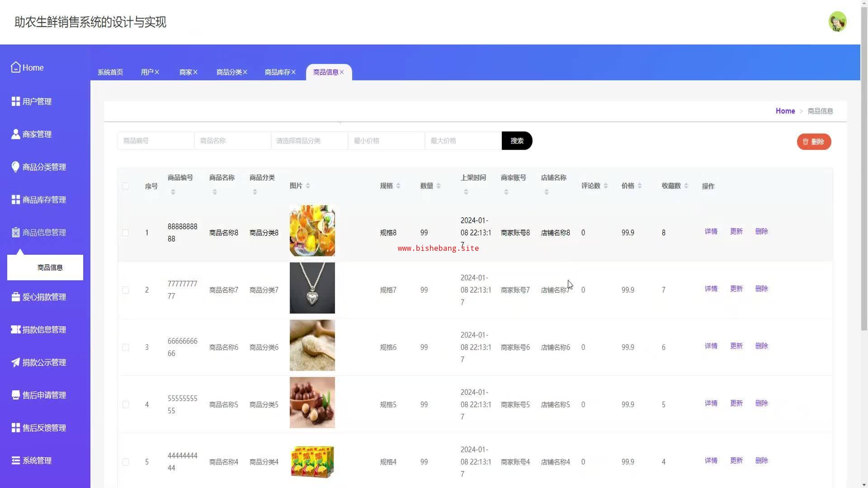Switch to the 系统首页 tab
The height and width of the screenshot is (488, 868).
pos(110,72)
